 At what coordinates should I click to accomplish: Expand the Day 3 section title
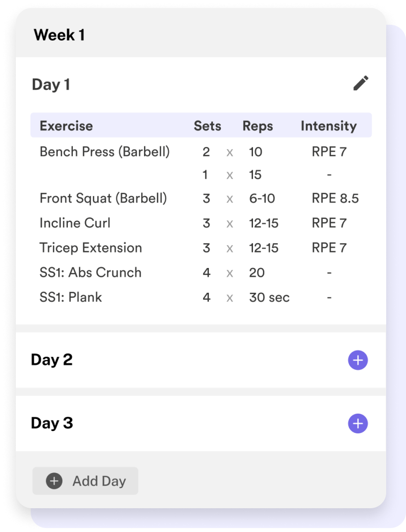[52, 423]
